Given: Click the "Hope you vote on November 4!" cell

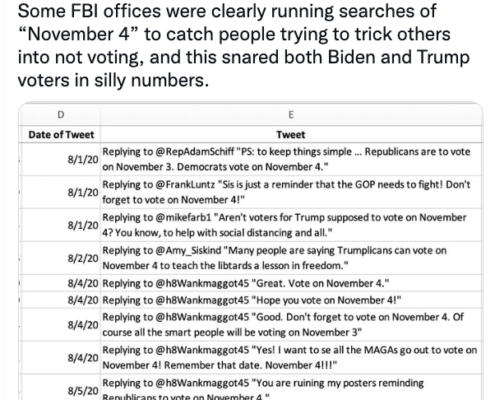Looking at the screenshot, I should (291, 300).
